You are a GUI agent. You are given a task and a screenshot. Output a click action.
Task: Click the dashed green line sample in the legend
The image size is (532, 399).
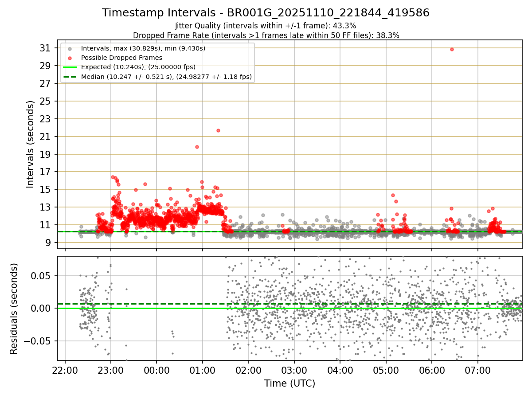click(70, 77)
